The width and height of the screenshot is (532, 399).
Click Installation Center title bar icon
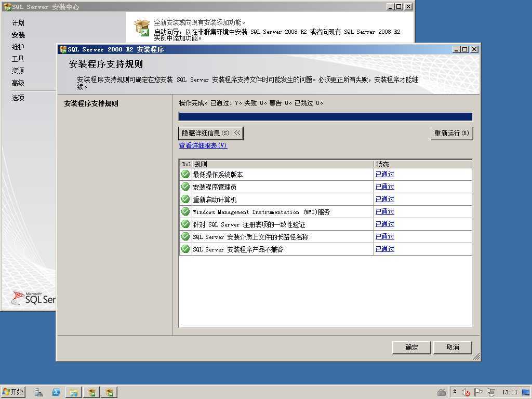click(x=7, y=6)
